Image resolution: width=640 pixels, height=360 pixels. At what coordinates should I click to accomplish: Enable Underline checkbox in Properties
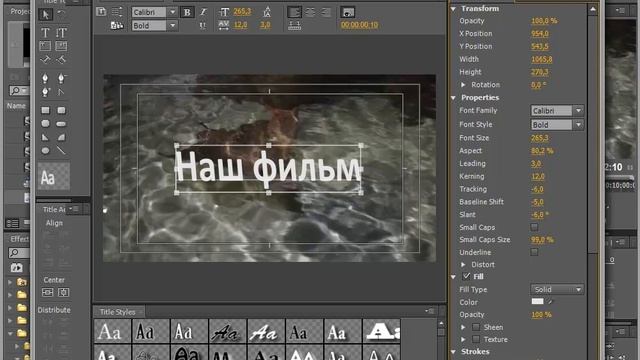point(534,252)
